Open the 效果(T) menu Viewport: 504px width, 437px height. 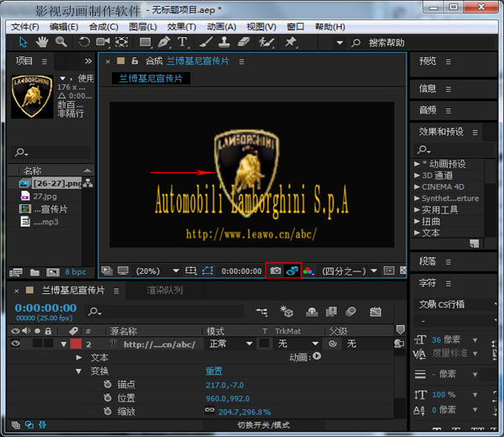pyautogui.click(x=181, y=27)
